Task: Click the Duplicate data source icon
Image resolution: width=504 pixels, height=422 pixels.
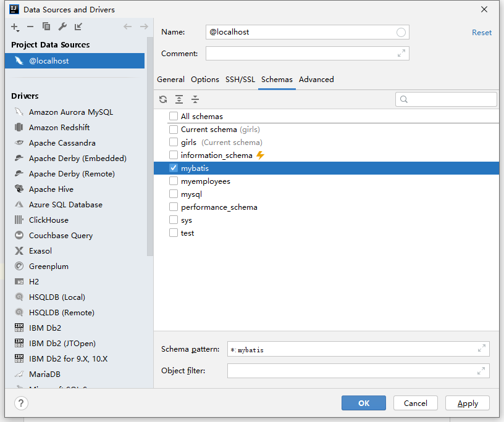Action: [x=46, y=27]
